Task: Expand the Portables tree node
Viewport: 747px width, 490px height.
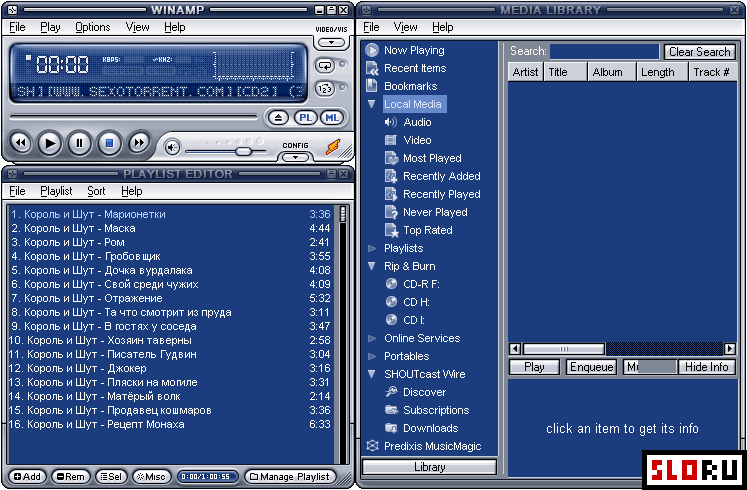Action: 372,356
